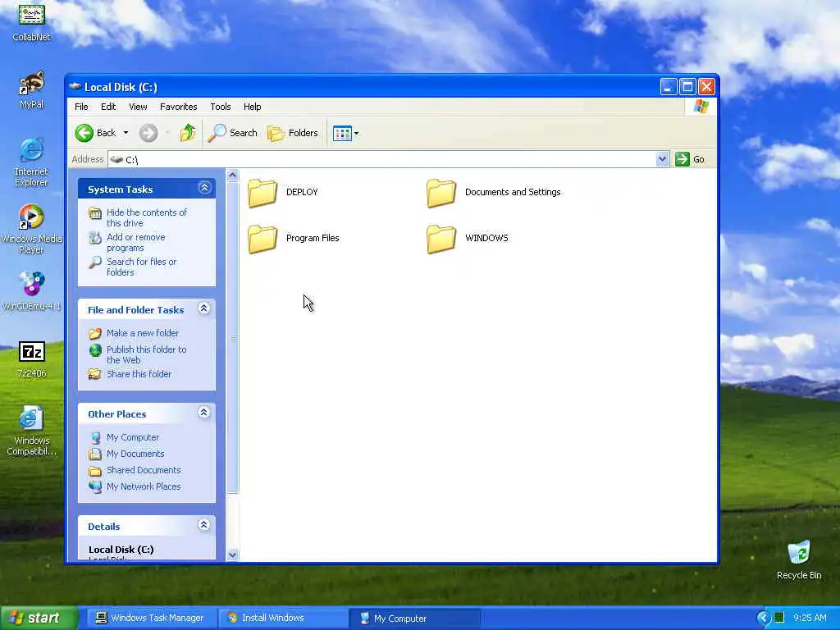Open the Edit menu

coord(108,107)
